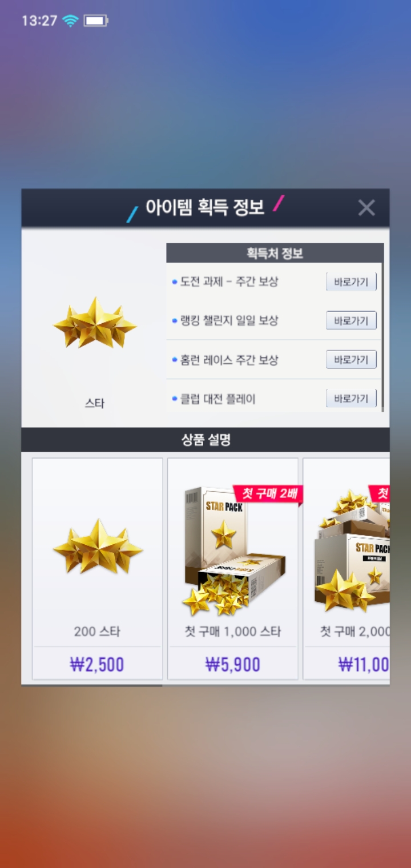Screen dimensions: 411x868
Task: Tap the Wi-Fi status icon
Action: point(70,21)
